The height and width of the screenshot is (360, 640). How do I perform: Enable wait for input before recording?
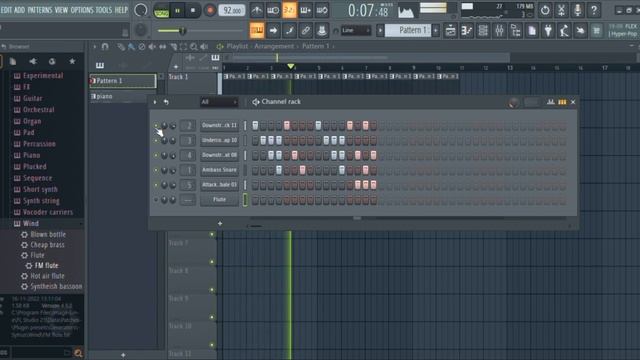click(273, 10)
